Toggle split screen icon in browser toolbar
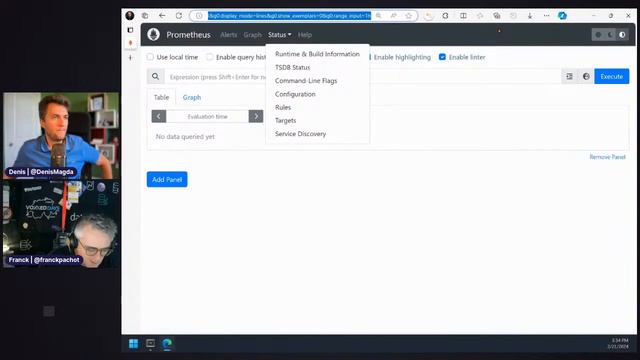Screen dimensions: 640x360 point(463,16)
